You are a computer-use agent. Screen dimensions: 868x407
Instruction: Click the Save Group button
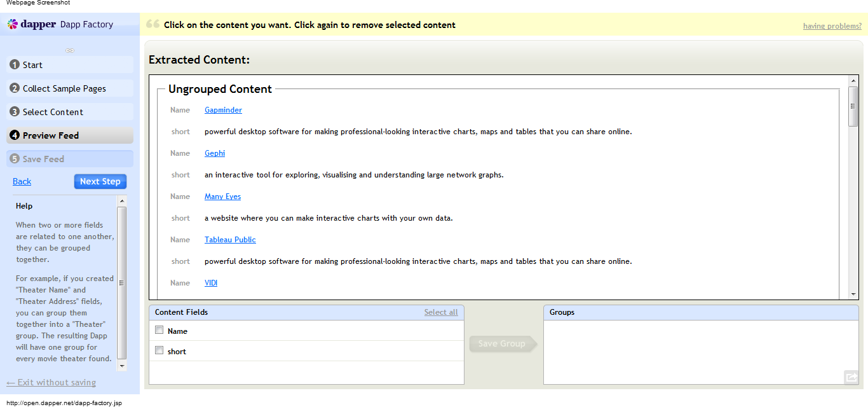tap(503, 343)
